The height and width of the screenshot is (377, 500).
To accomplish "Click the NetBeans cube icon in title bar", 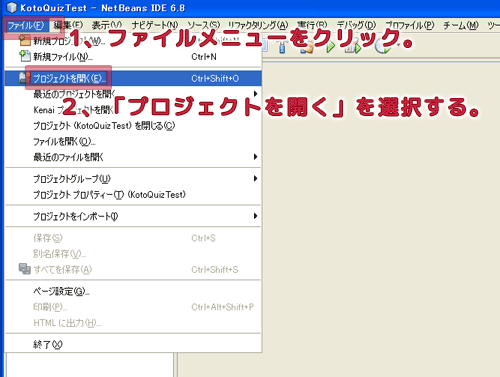I will pos(11,7).
